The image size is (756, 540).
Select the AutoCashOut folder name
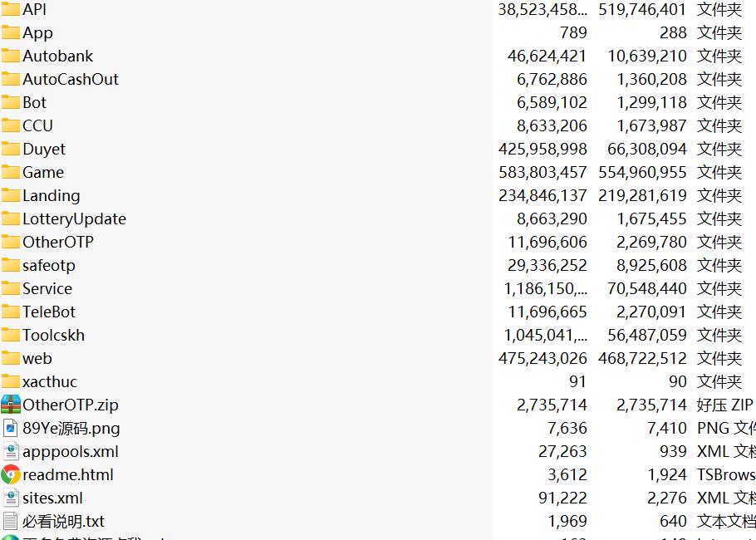[x=71, y=79]
